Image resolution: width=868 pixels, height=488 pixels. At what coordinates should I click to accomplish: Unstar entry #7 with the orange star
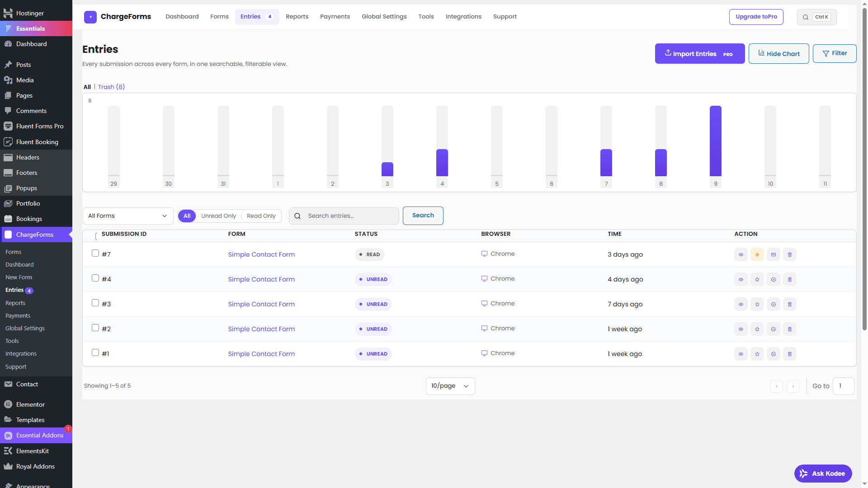click(757, 254)
